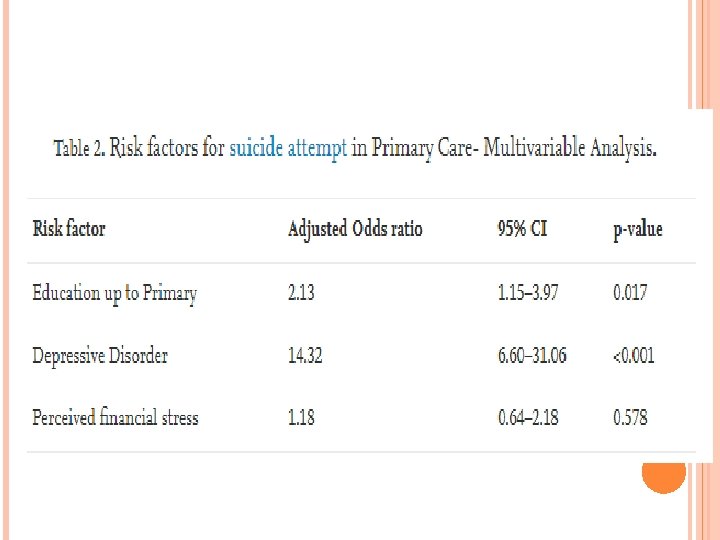720x540 pixels.
Task: Select the "Depressive Disorder" row label
Action: [x=100, y=355]
